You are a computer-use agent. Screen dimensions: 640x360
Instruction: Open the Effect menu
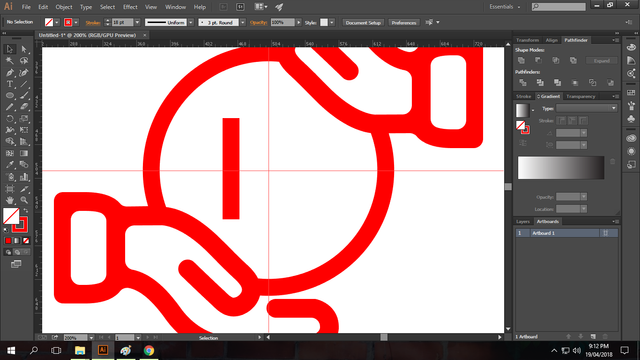pos(130,7)
